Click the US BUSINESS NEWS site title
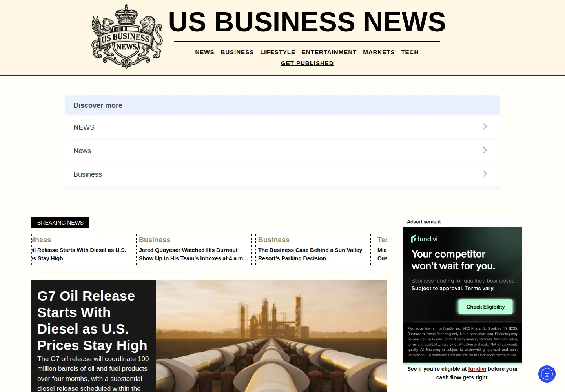Viewport: 565px width, 392px height. coord(307,22)
